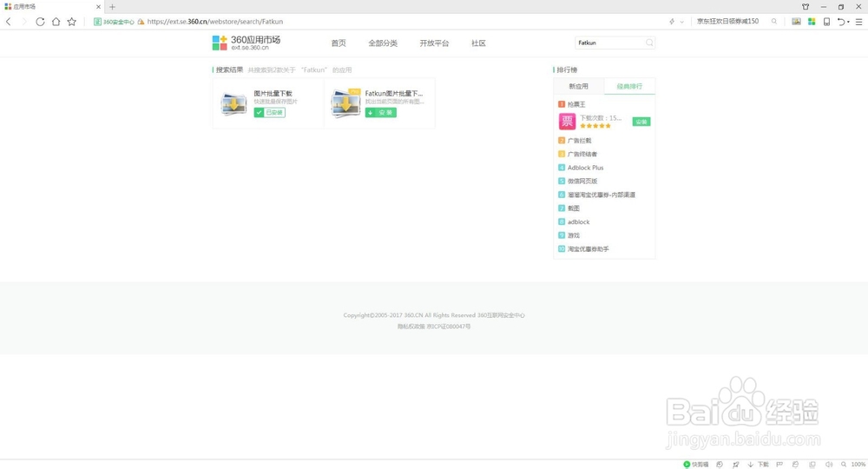Open 游戏 in the ranking list
Image resolution: width=868 pixels, height=469 pixels.
pyautogui.click(x=574, y=235)
